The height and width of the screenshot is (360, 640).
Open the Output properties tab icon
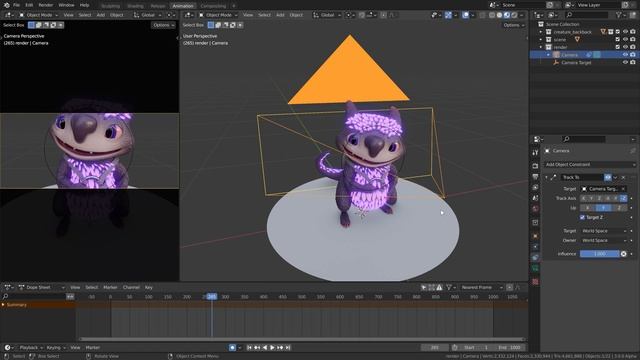pos(535,177)
